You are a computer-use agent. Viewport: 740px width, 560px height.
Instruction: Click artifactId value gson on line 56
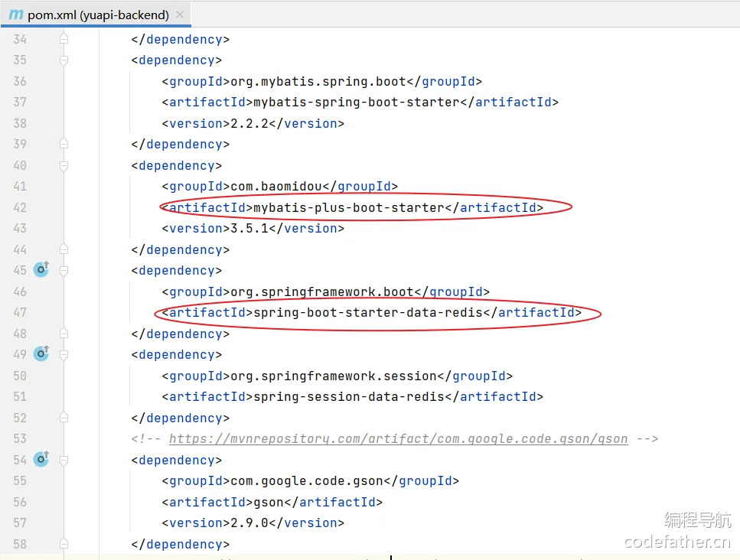pyautogui.click(x=269, y=502)
